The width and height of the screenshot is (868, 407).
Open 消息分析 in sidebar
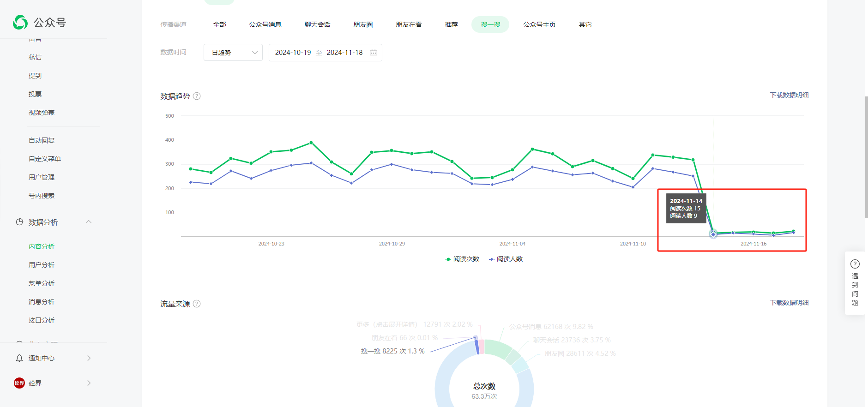pos(42,302)
